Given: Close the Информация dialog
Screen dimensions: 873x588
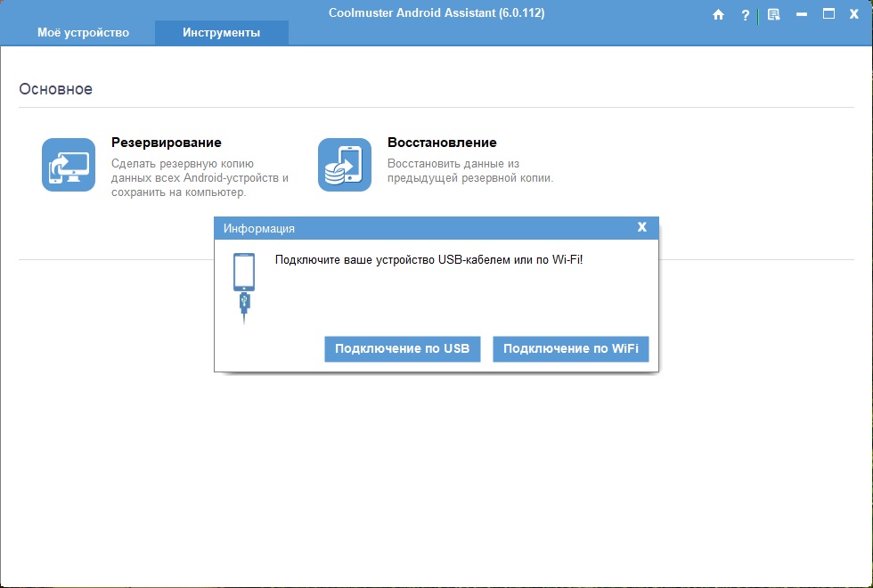Looking at the screenshot, I should pyautogui.click(x=641, y=227).
